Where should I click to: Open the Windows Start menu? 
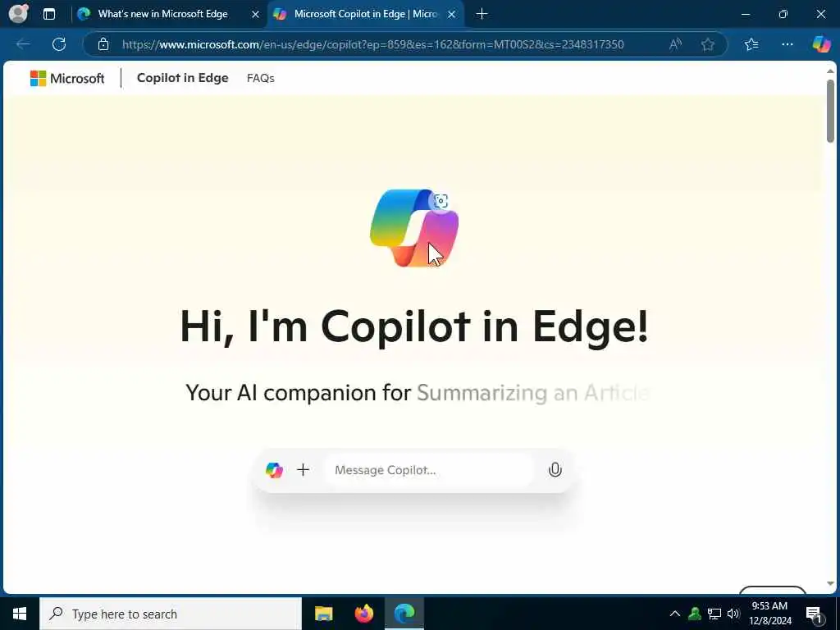tap(20, 614)
